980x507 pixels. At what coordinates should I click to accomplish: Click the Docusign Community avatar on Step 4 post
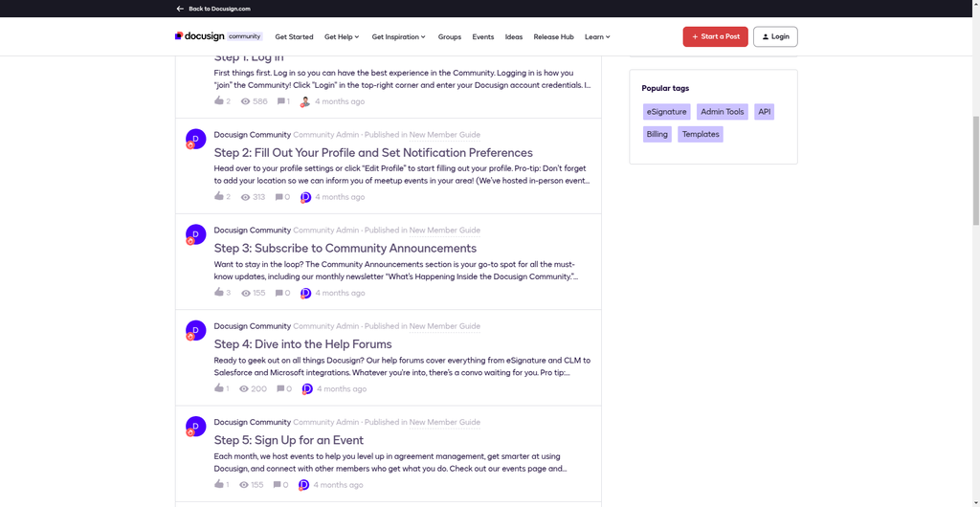coord(195,330)
